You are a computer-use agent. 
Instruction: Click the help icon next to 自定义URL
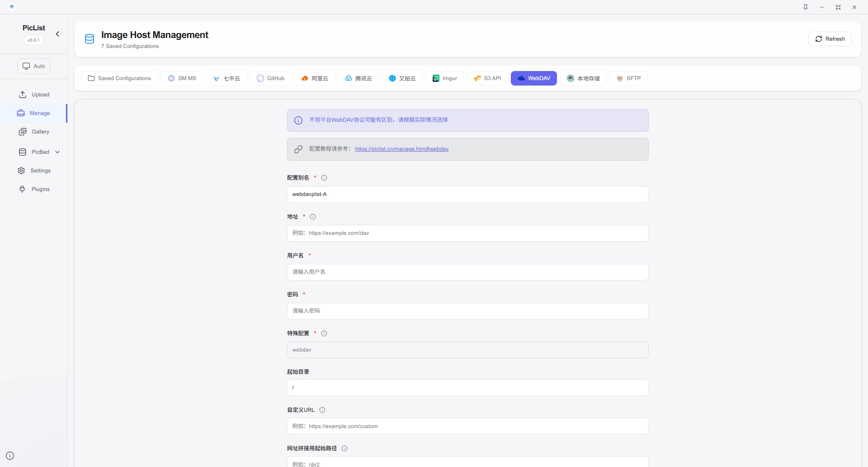click(322, 410)
